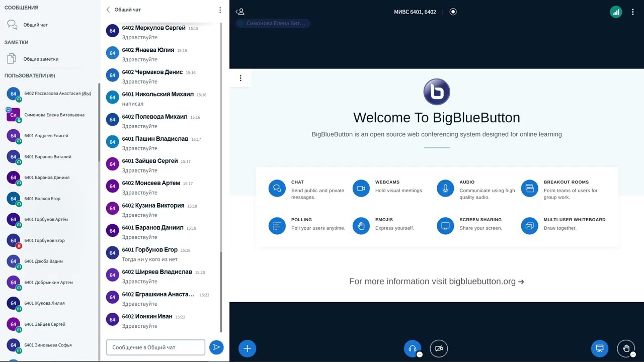Screen dimensions: 644x362
Task: Open the connection status indicator
Action: (616, 12)
